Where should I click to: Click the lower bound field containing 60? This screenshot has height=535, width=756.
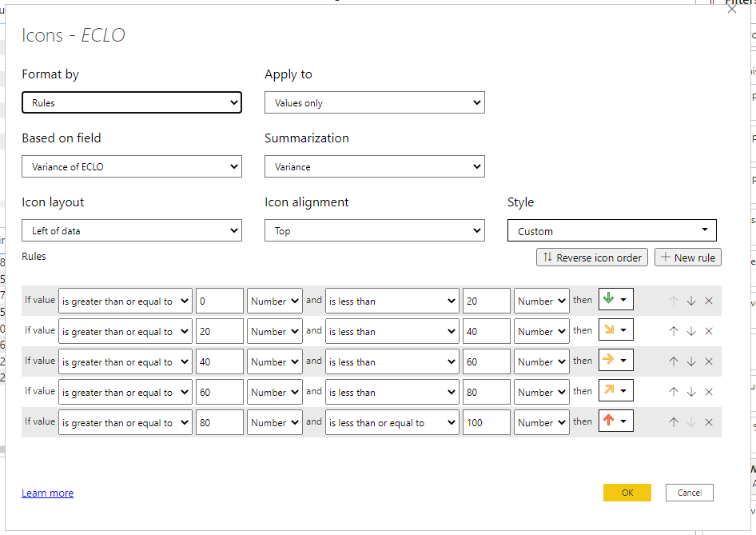point(220,392)
